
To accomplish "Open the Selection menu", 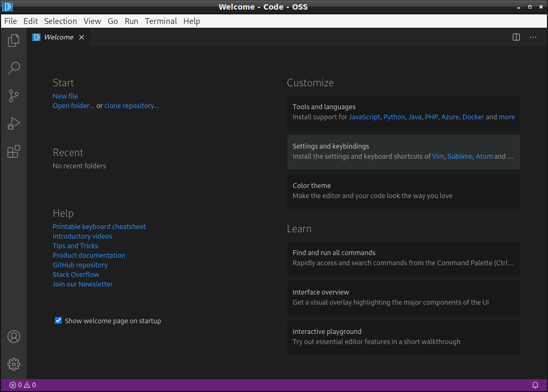I will [60, 21].
